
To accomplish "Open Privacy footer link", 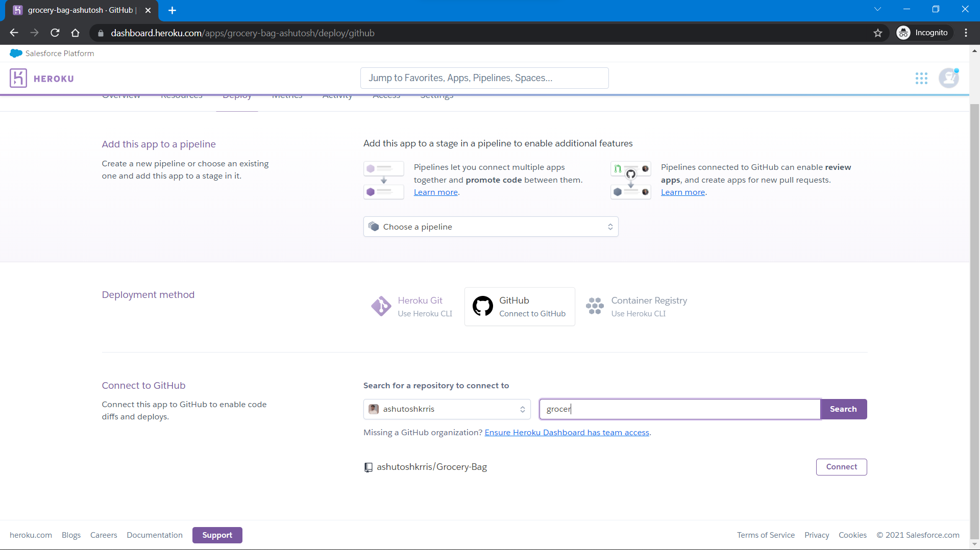I will 817,535.
